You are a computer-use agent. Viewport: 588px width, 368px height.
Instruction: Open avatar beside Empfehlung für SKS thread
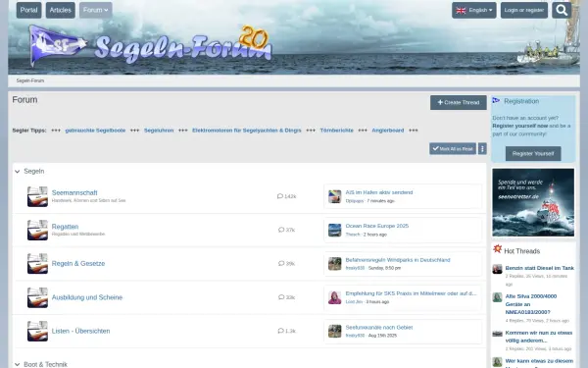click(335, 297)
